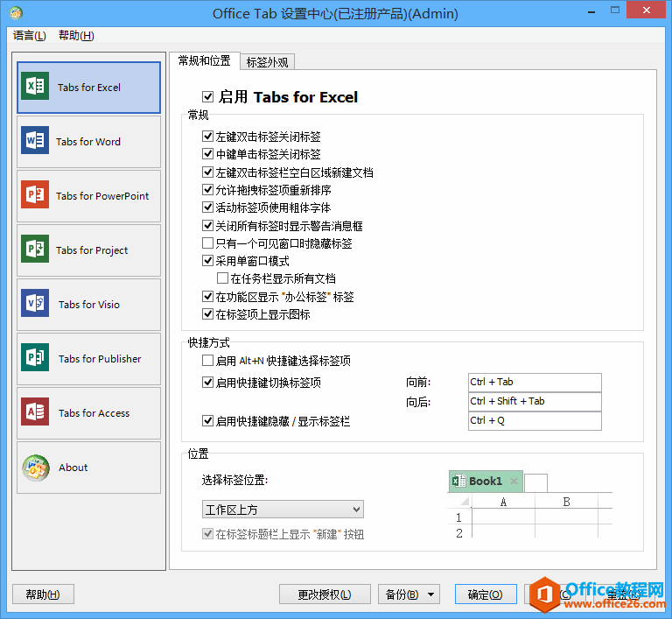Click the 向后 shortcut field Ctrl + Shift + Tab

[x=535, y=401]
